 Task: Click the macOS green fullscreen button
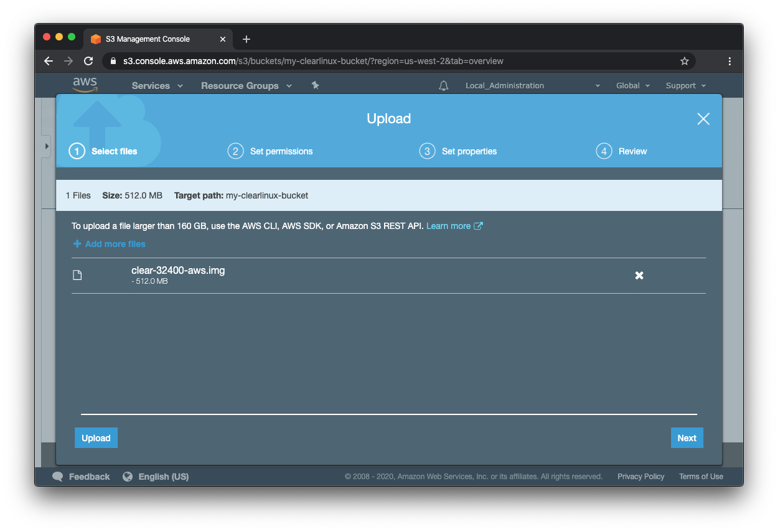72,37
